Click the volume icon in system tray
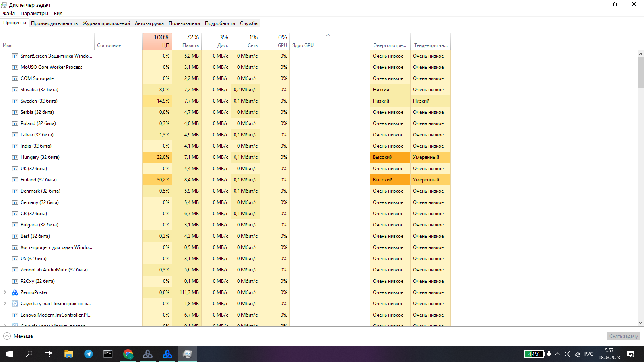The height and width of the screenshot is (362, 644). [567, 354]
